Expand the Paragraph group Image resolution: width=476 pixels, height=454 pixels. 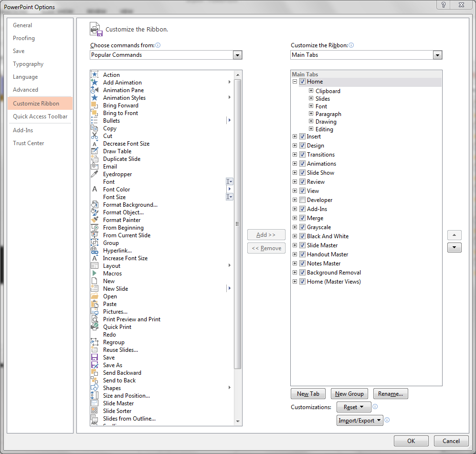(x=311, y=114)
